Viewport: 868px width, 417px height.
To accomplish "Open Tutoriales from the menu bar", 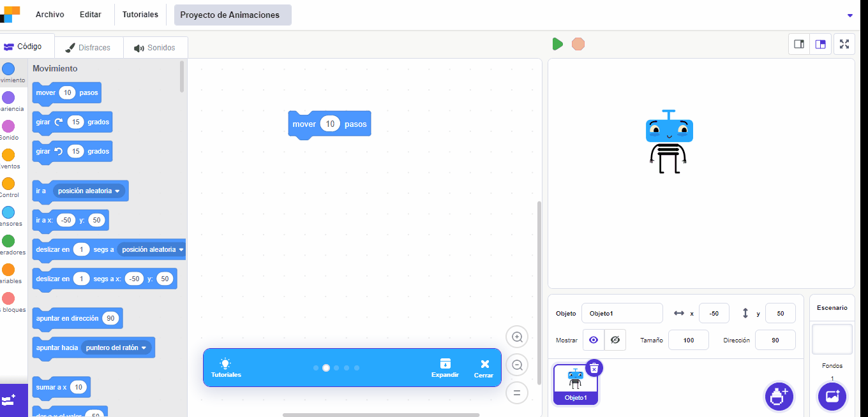I will pyautogui.click(x=140, y=15).
